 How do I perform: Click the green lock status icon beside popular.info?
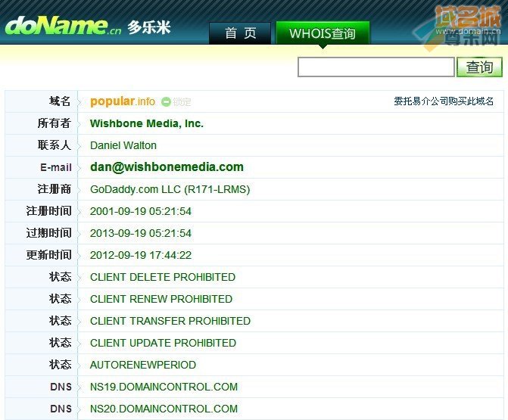click(x=166, y=101)
